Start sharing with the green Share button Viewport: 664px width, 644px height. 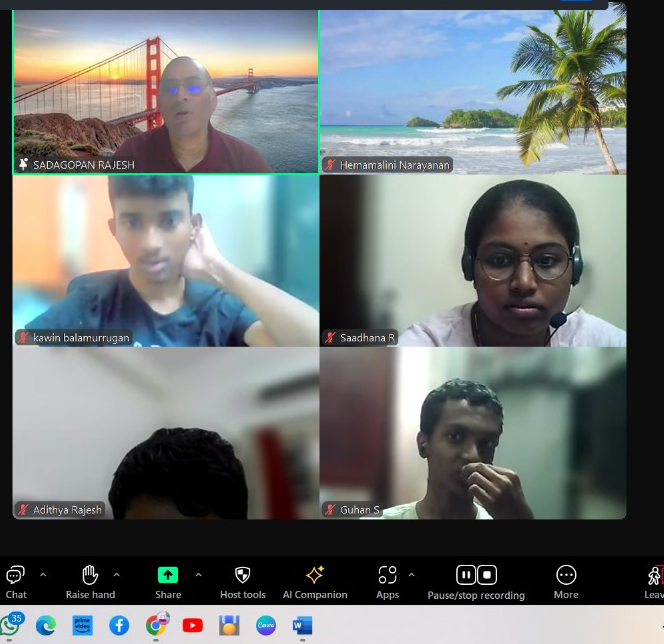coord(168,576)
